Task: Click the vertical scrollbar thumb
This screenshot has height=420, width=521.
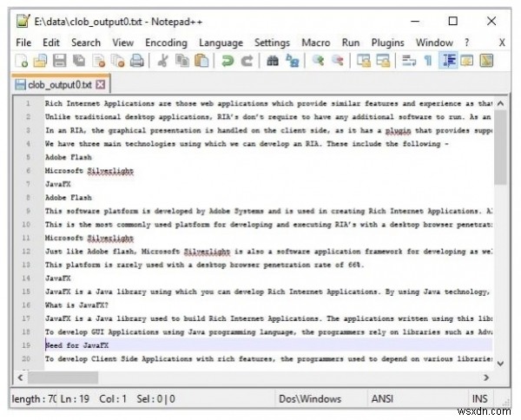Action: pyautogui.click(x=500, y=147)
